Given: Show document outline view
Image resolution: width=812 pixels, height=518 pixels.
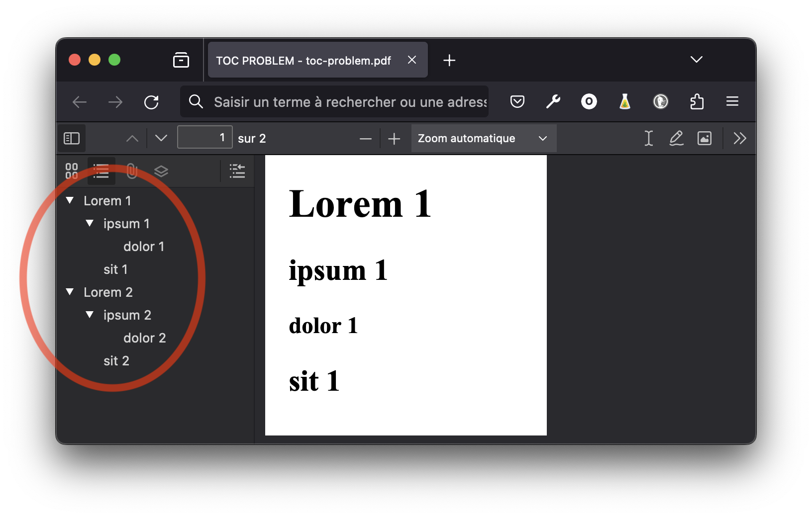Looking at the screenshot, I should tap(101, 171).
